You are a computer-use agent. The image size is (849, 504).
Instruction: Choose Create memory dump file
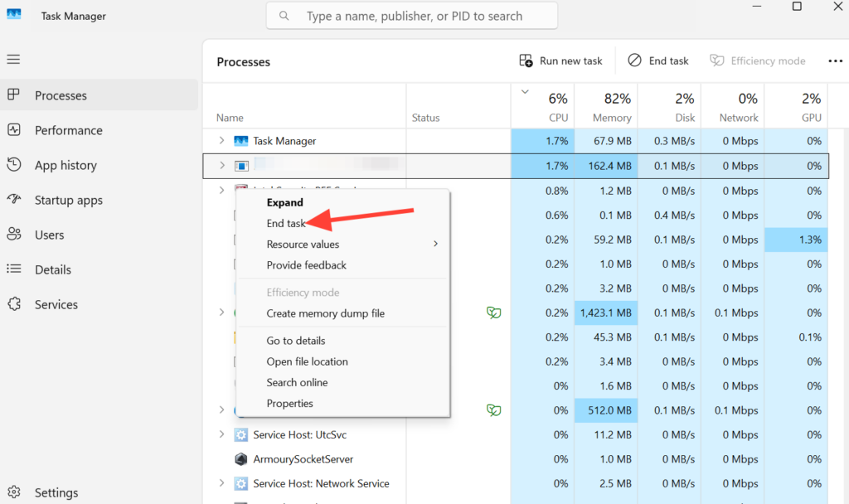tap(325, 313)
